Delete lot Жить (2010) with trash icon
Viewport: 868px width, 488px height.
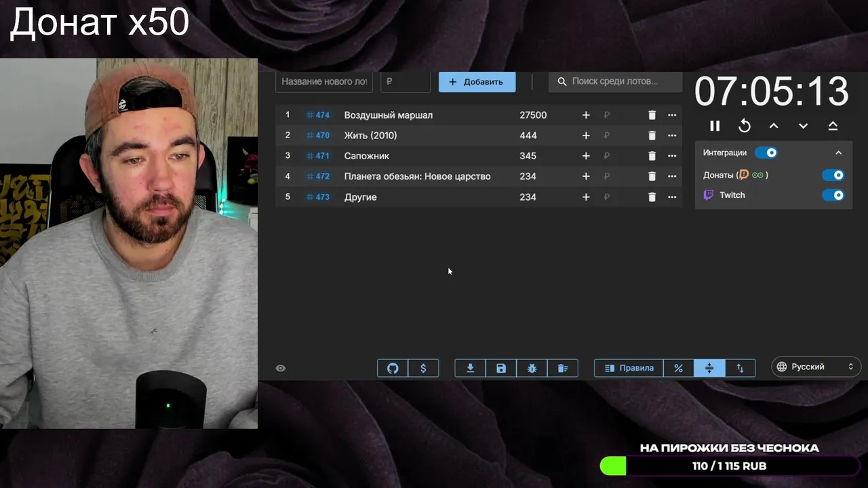(x=652, y=136)
